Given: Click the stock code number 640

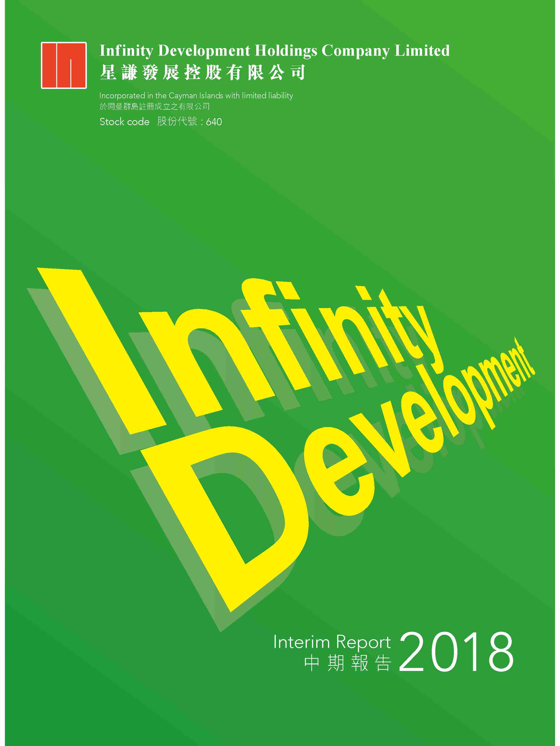Looking at the screenshot, I should (x=214, y=122).
